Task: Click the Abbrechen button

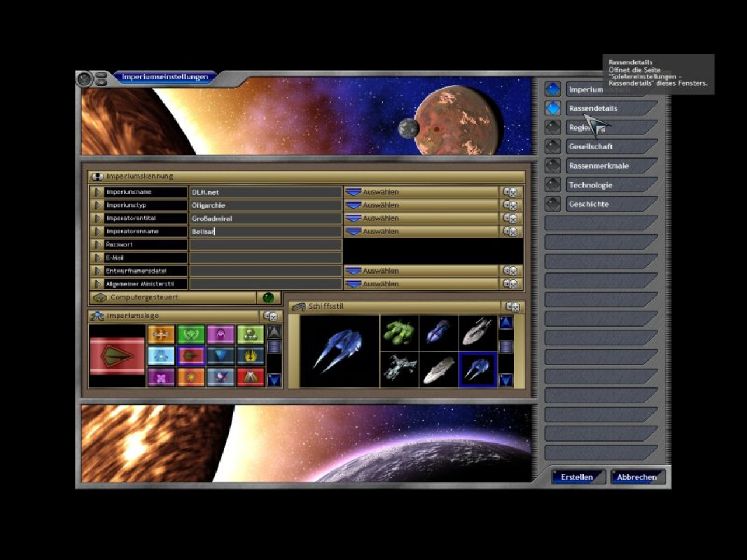Action: click(637, 477)
